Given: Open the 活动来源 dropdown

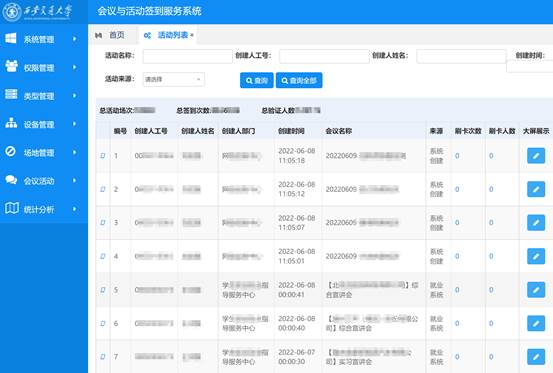Looking at the screenshot, I should click(174, 79).
